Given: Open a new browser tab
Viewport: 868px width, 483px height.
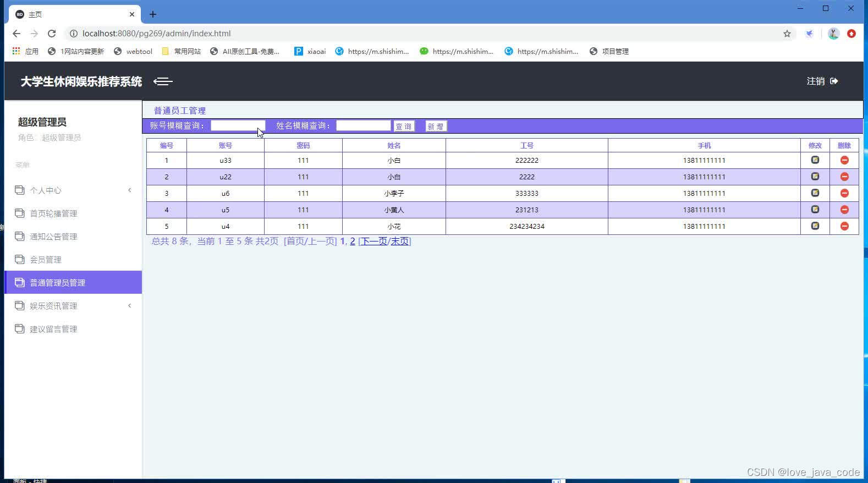Looking at the screenshot, I should click(153, 14).
